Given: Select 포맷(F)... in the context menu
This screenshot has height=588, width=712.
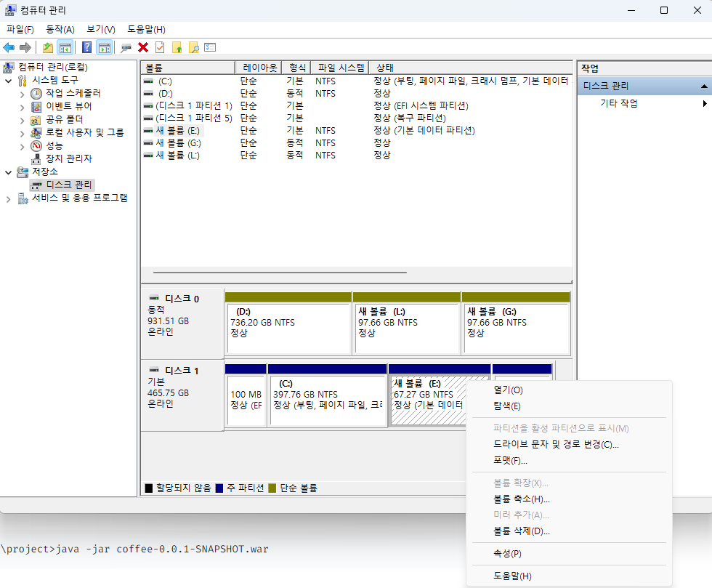Looking at the screenshot, I should (569, 460).
